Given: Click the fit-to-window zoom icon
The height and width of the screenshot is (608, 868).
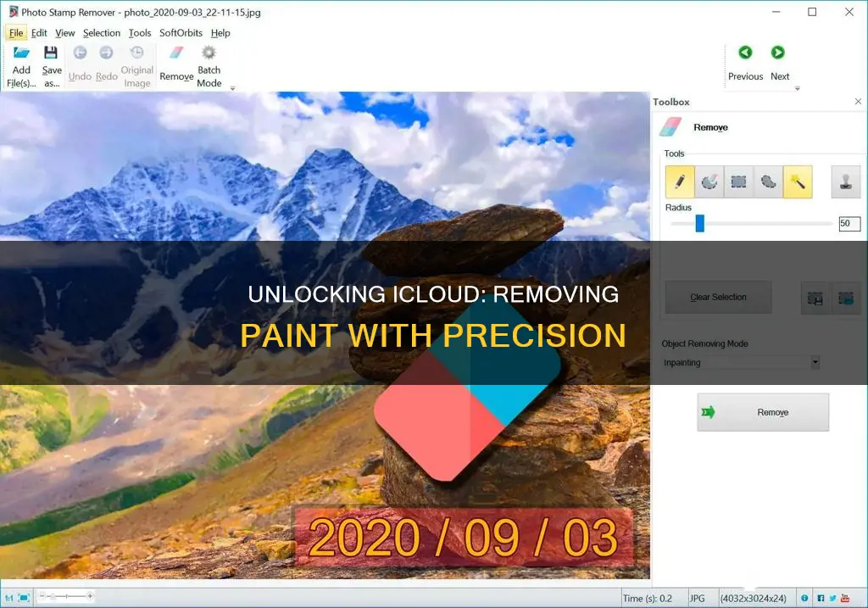Looking at the screenshot, I should (24, 598).
